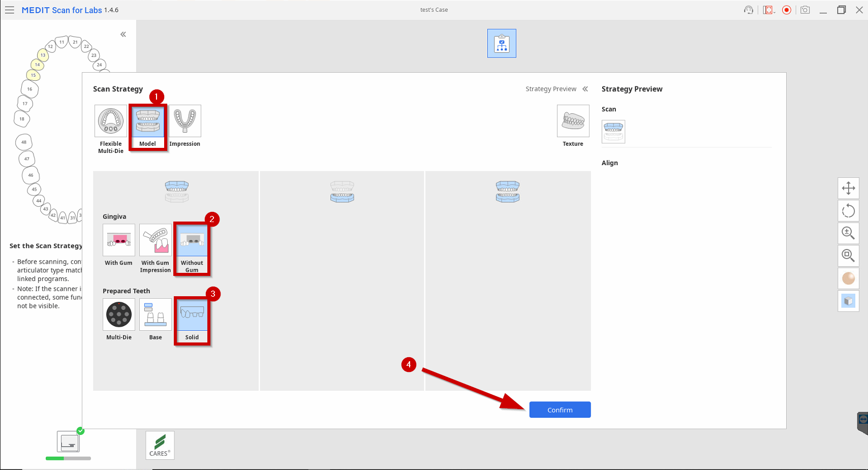Image resolution: width=868 pixels, height=470 pixels.
Task: Select the upper jaw scan column icon
Action: 177,192
